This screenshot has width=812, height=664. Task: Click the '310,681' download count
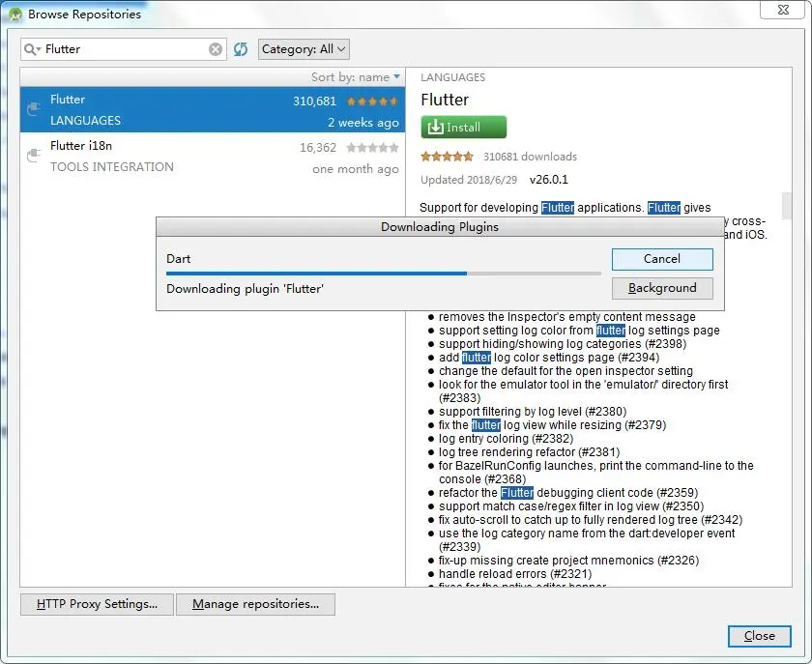pyautogui.click(x=314, y=101)
